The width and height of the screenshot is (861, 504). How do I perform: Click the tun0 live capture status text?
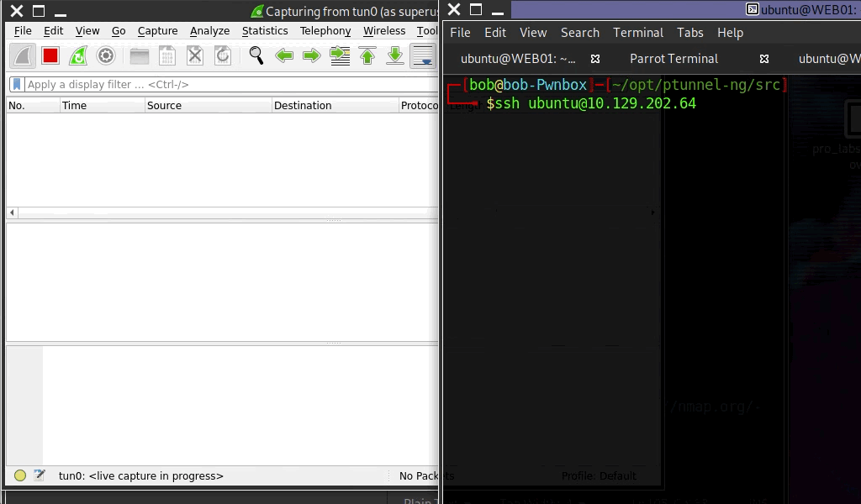(x=141, y=476)
